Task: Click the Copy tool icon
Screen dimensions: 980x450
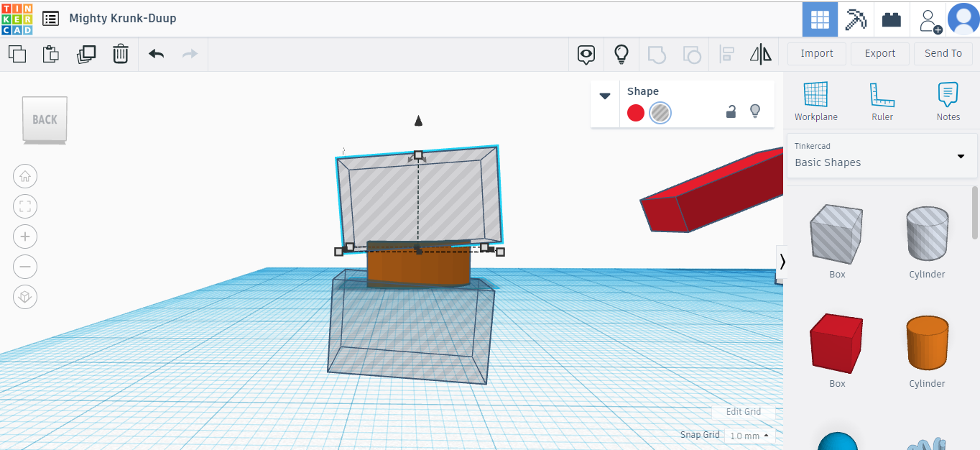Action: click(x=17, y=54)
